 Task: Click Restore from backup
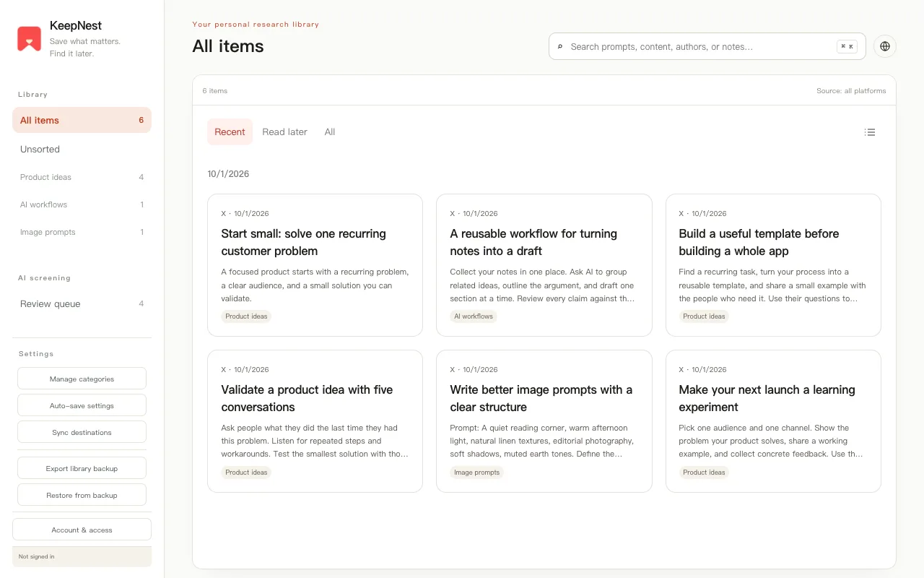82,495
